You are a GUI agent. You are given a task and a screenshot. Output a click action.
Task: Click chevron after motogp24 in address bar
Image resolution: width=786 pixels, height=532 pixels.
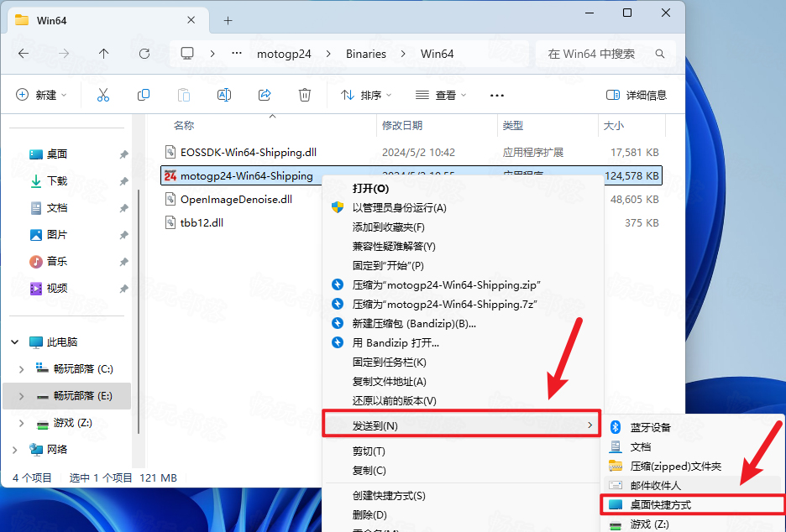click(x=328, y=54)
